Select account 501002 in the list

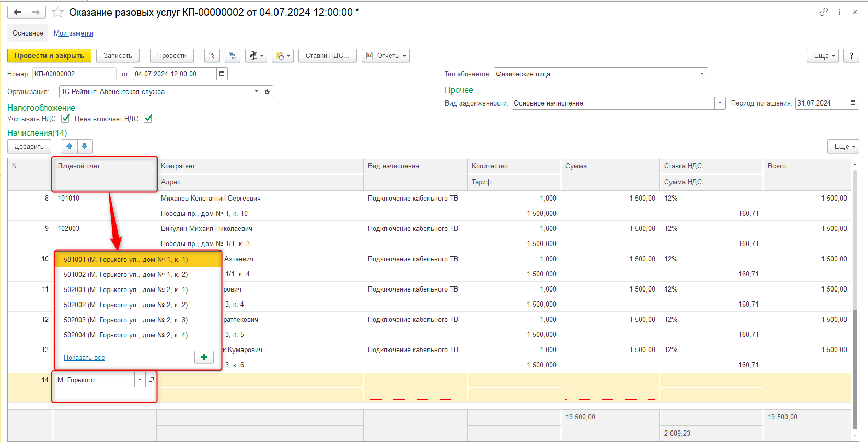138,274
